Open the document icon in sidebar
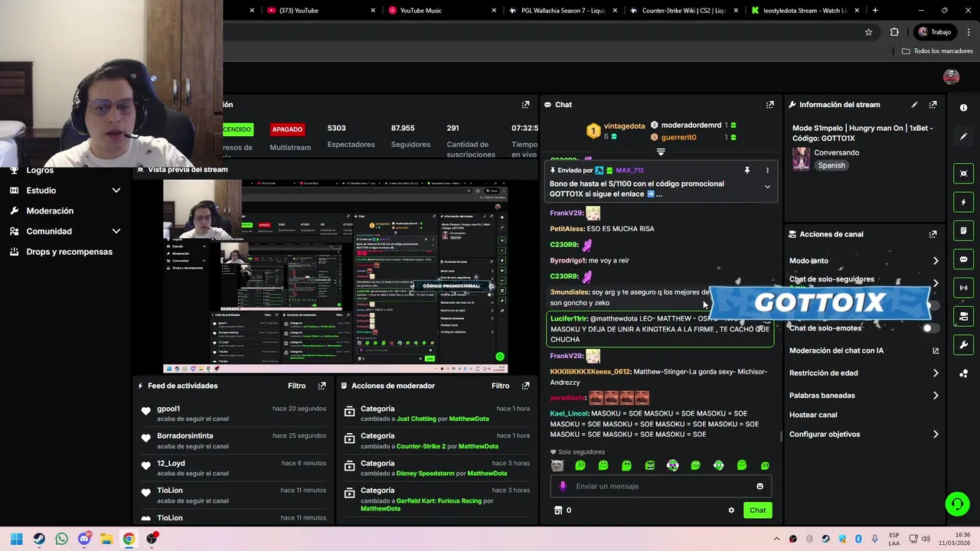 click(963, 231)
